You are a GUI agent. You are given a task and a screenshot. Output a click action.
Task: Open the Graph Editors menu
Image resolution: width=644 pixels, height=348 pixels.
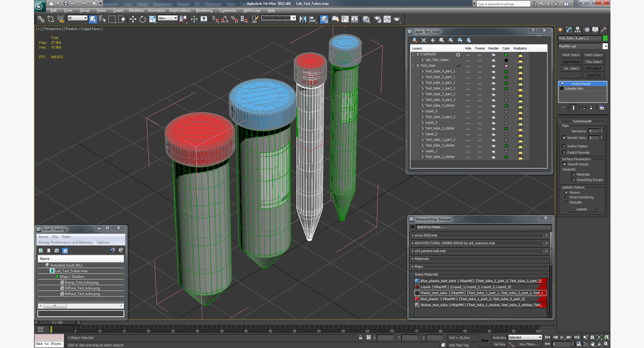pyautogui.click(x=180, y=10)
